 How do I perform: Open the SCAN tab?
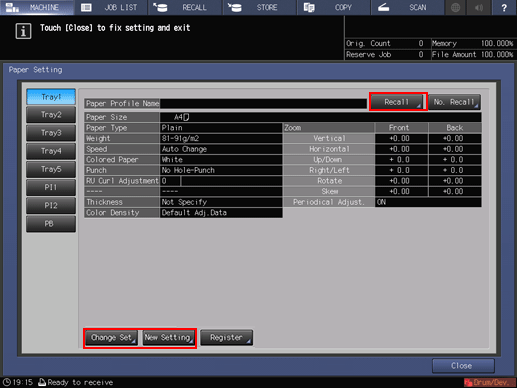[408, 8]
